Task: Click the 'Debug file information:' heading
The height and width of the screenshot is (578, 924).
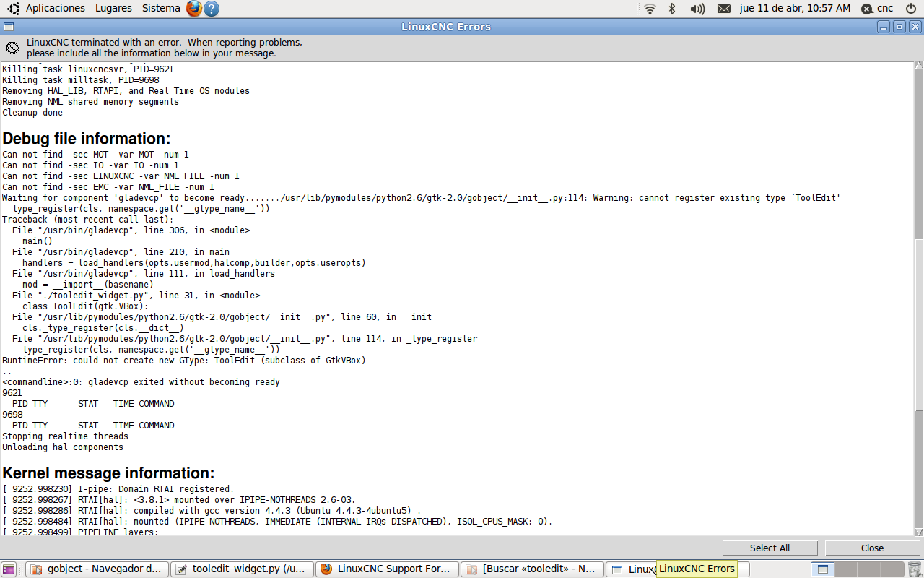Action: (x=87, y=138)
